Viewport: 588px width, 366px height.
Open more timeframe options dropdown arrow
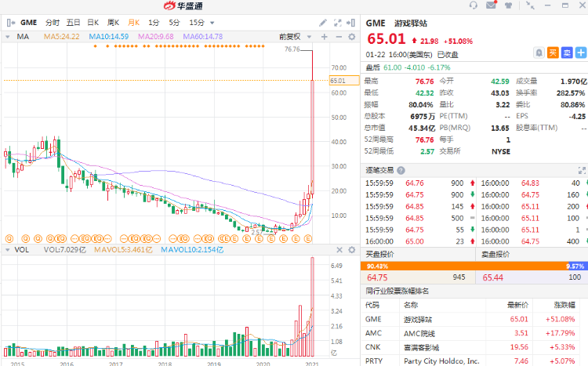[x=212, y=24]
